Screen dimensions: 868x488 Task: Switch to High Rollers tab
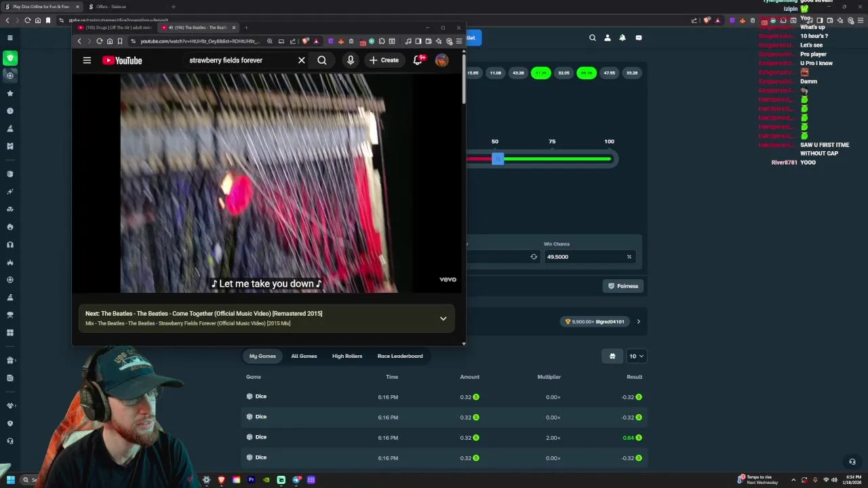coord(347,356)
